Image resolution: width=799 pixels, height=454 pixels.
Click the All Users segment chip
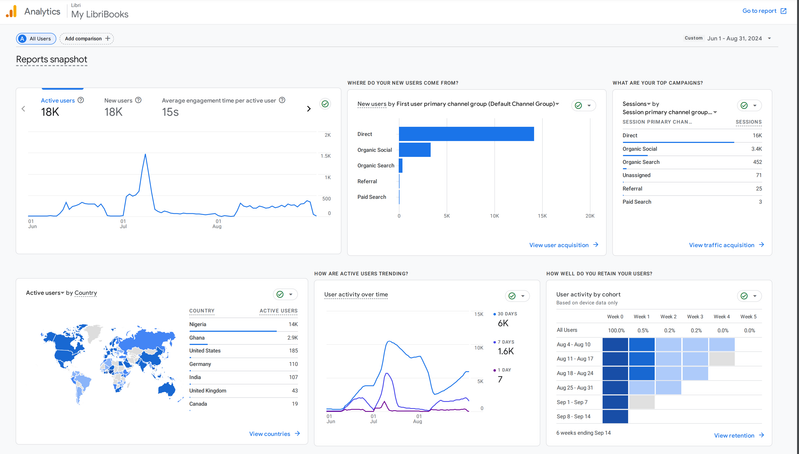tap(36, 39)
